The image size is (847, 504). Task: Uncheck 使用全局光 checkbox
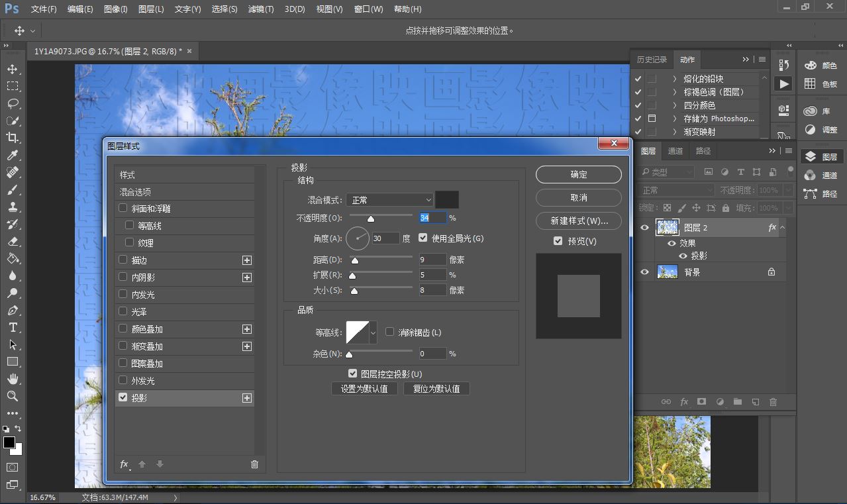[423, 238]
